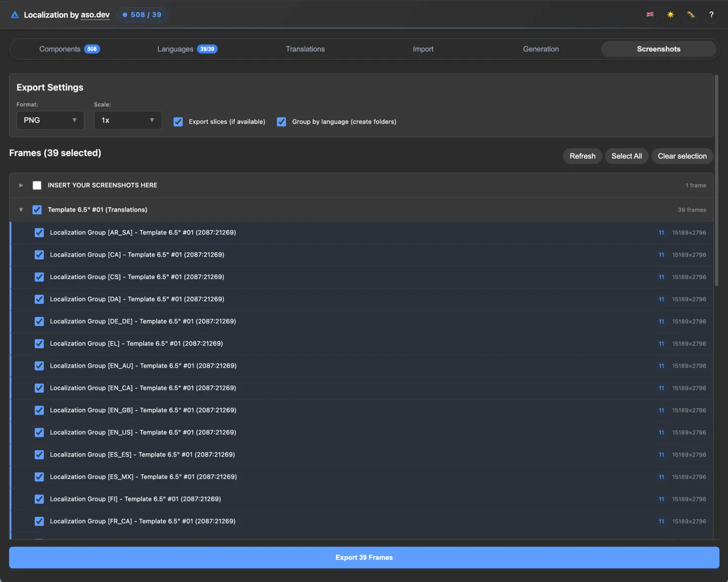Switch interface language via the flag icon

pos(650,15)
